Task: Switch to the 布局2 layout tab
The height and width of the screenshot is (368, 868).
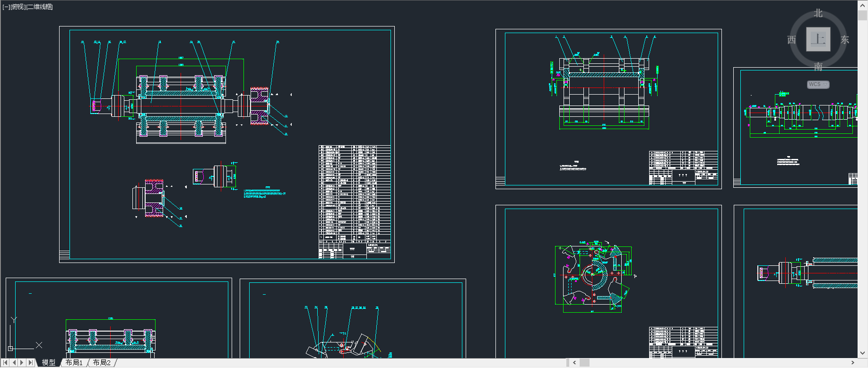Action: tap(102, 363)
